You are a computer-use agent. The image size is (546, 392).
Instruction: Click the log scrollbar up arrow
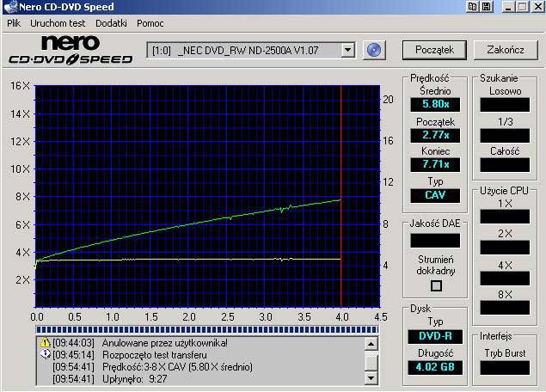click(371, 344)
